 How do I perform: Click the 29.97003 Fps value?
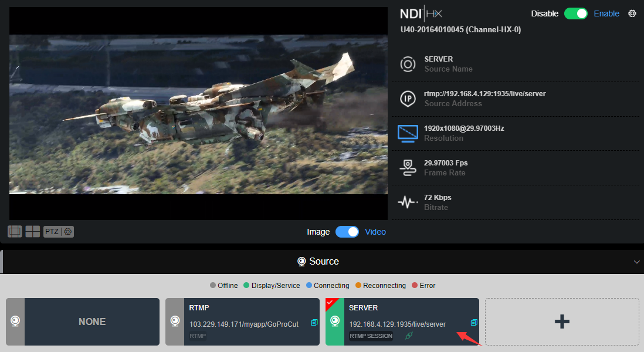click(x=446, y=163)
